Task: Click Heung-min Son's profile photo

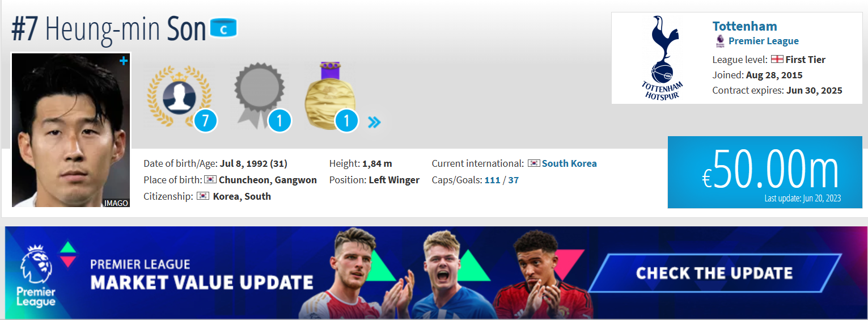Action: coord(71,130)
